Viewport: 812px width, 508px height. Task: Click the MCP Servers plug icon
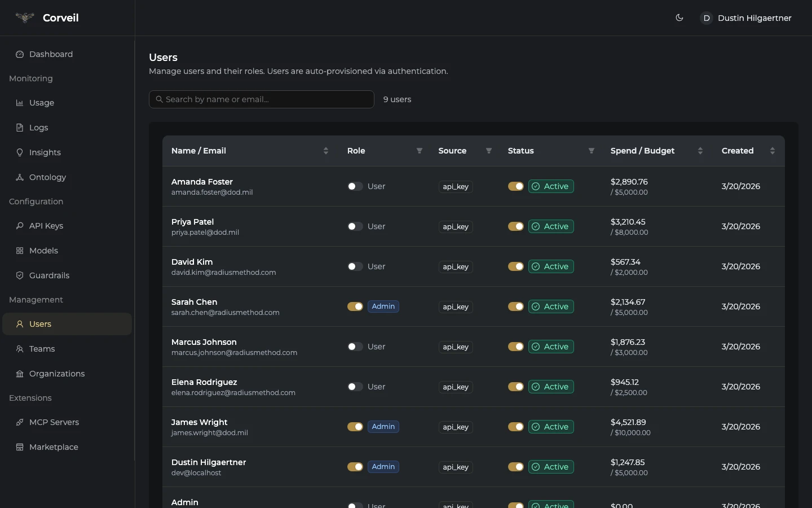point(20,422)
